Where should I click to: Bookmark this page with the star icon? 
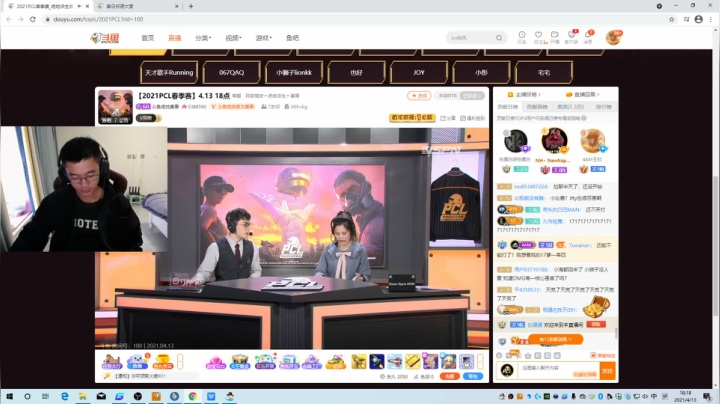[671, 19]
